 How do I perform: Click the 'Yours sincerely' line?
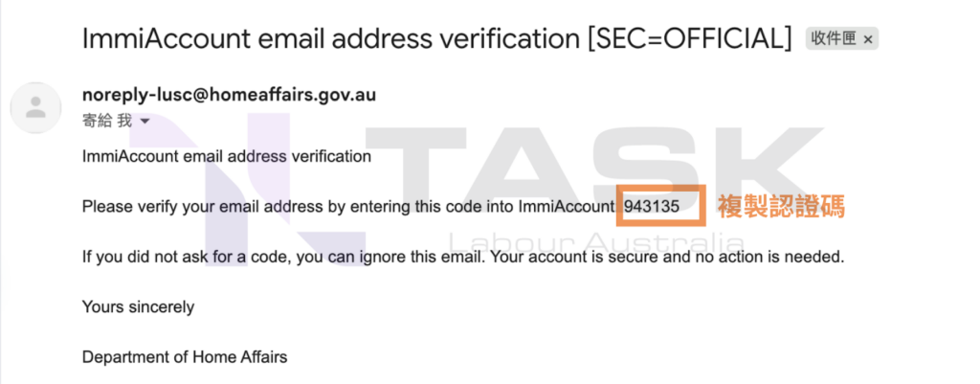tap(138, 307)
